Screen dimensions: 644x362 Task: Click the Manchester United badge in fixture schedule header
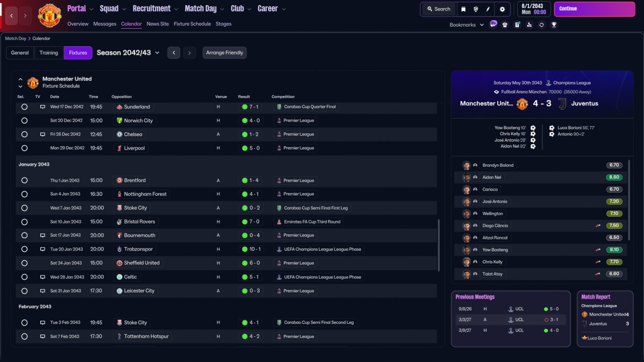click(33, 82)
